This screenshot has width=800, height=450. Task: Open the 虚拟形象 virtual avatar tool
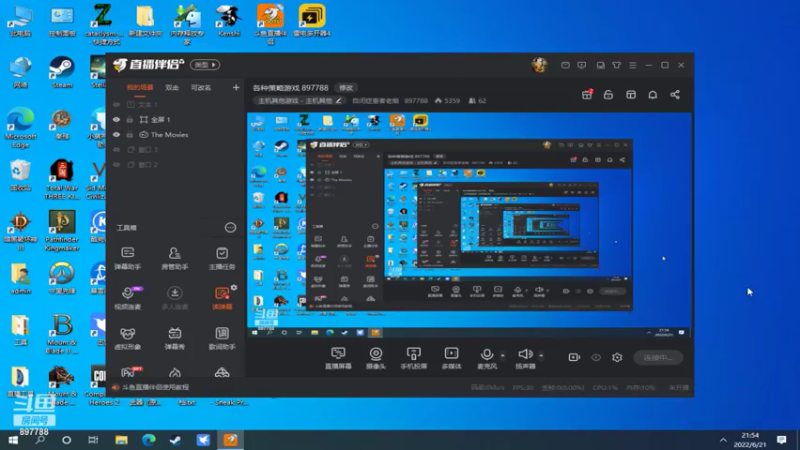pos(128,338)
